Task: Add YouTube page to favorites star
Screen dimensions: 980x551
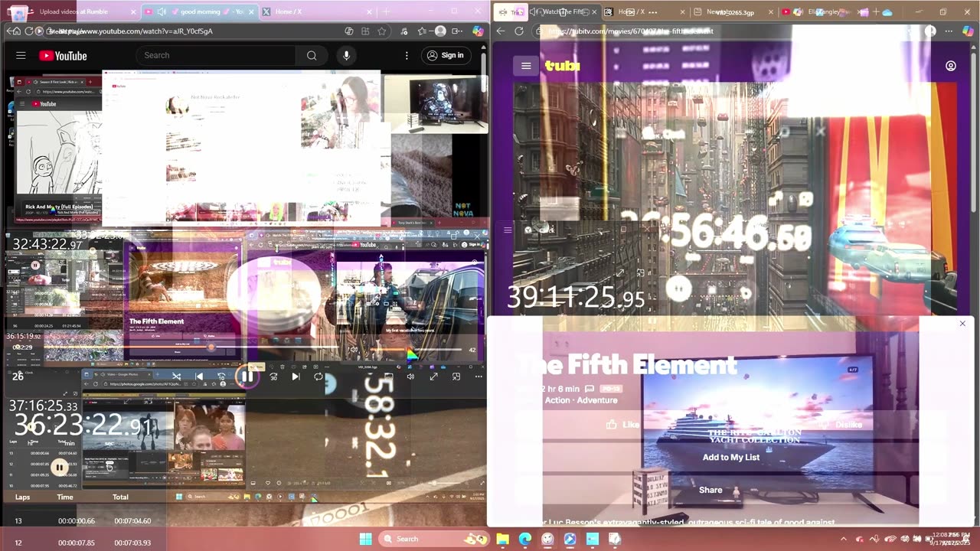Action: [x=381, y=31]
